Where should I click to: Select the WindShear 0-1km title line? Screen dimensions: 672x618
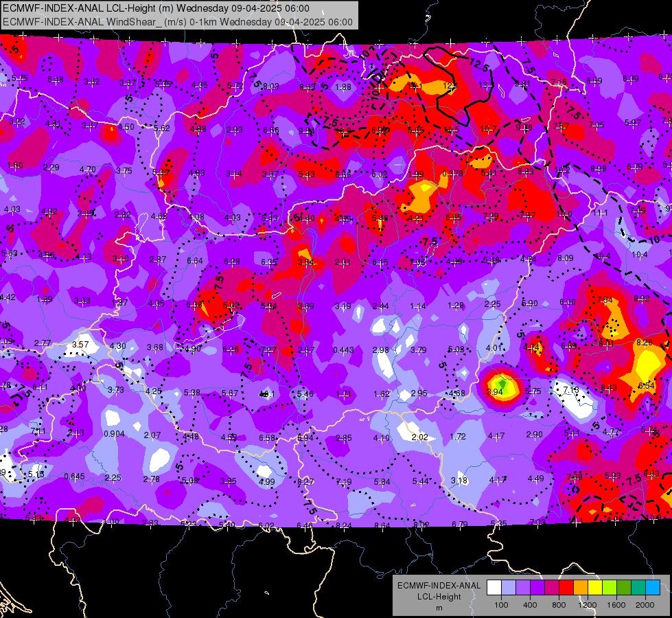[177, 22]
